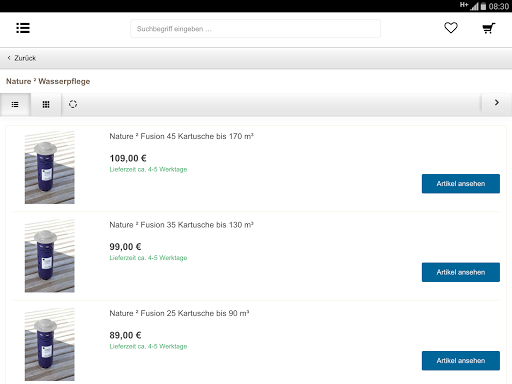This screenshot has width=512, height=384.
Task: Switch to list view layout
Action: pos(15,105)
